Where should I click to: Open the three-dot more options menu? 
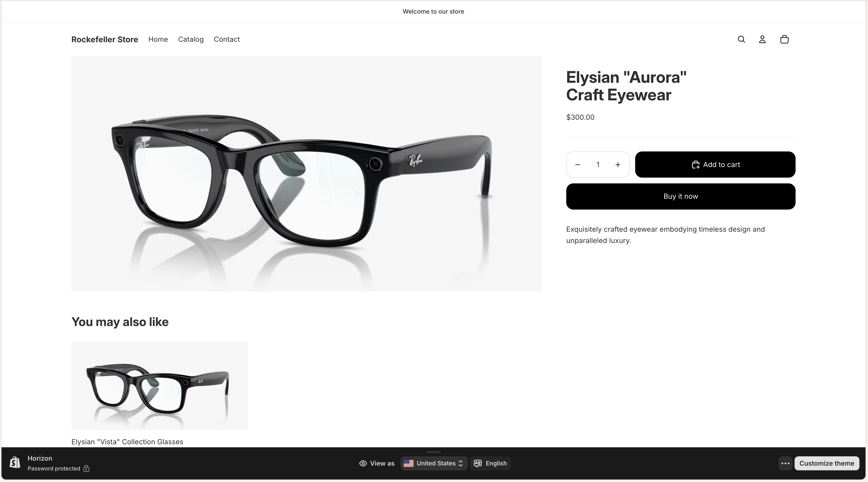pyautogui.click(x=785, y=463)
